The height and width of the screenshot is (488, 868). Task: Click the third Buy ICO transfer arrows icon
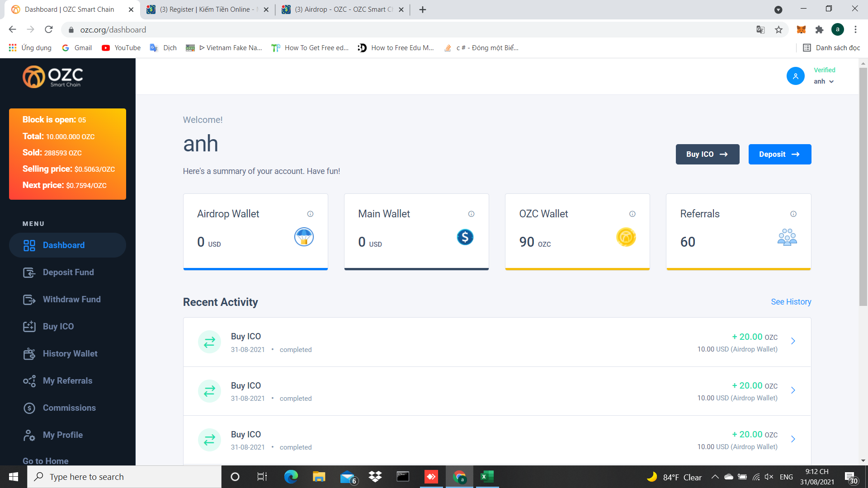pyautogui.click(x=209, y=440)
